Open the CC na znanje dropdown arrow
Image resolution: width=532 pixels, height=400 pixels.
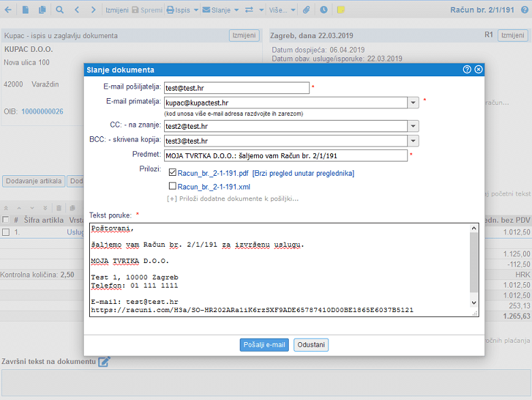click(x=413, y=126)
